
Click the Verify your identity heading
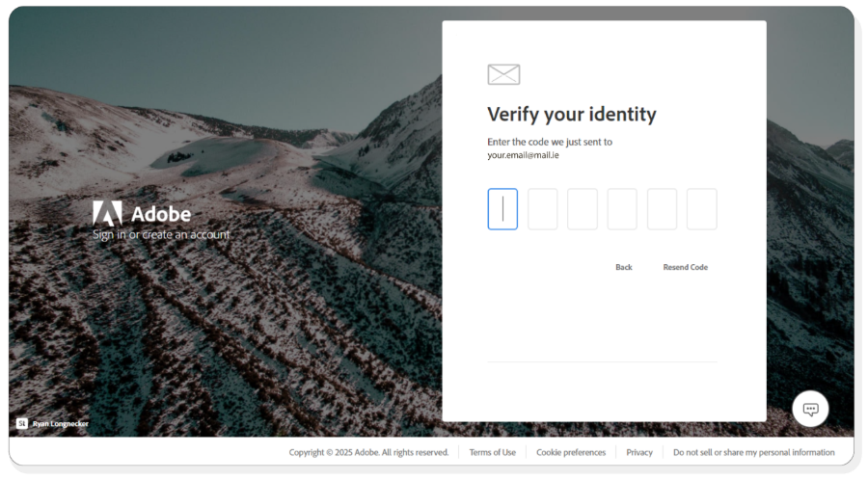[x=572, y=114]
